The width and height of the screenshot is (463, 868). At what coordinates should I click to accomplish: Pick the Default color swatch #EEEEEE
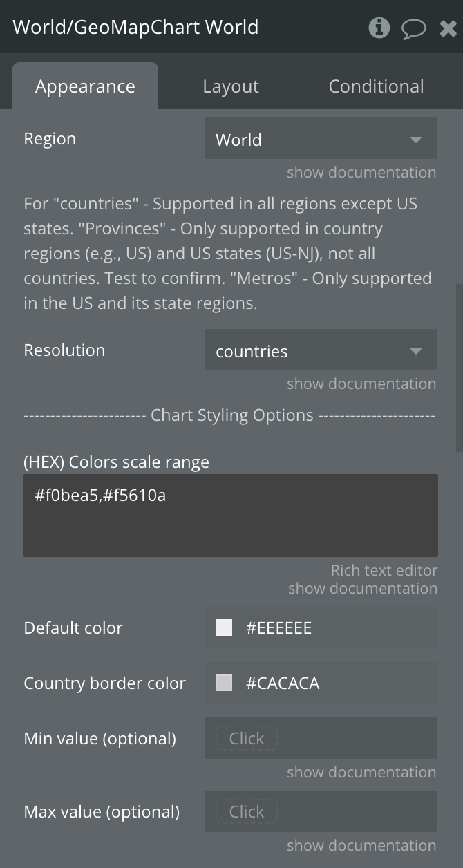(224, 628)
